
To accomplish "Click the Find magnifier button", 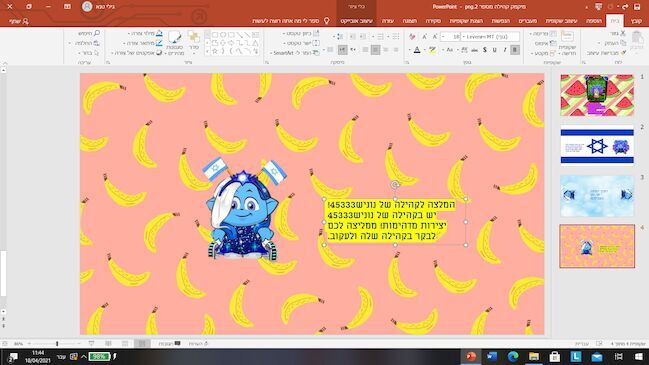I will 89,33.
